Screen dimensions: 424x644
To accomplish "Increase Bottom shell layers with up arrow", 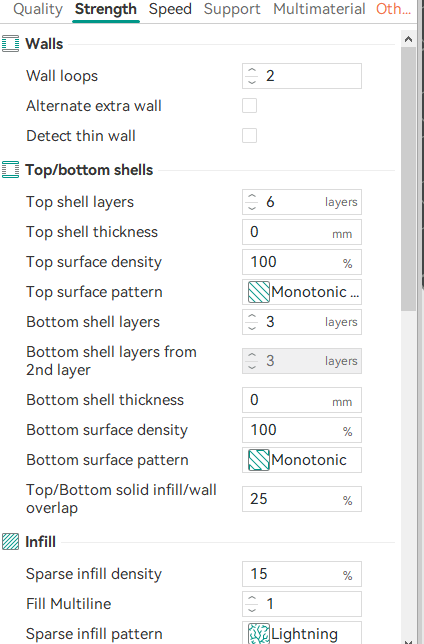I will [x=252, y=317].
